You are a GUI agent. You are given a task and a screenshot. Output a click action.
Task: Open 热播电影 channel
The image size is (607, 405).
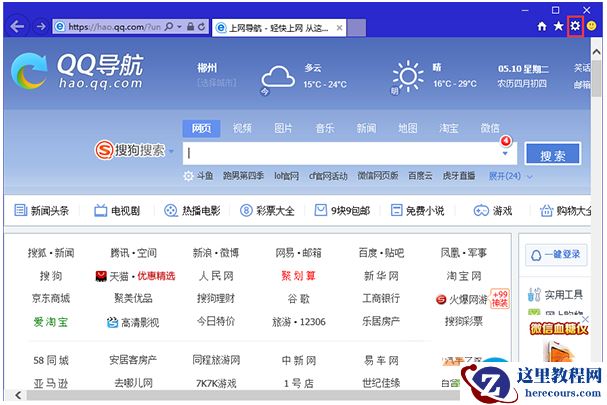click(x=192, y=211)
